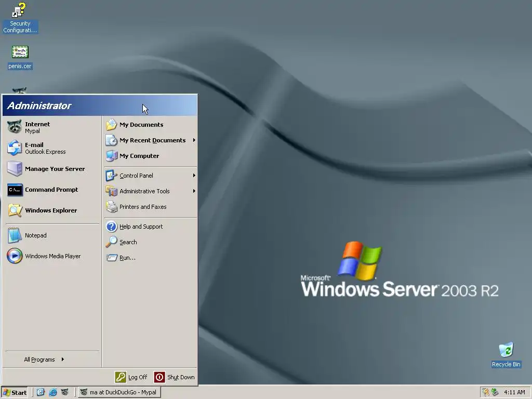Open the Run dialog icon

111,258
